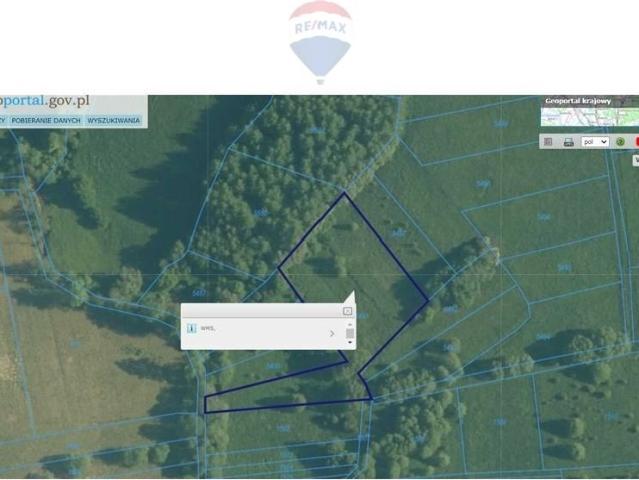Click the print map icon
The width and height of the screenshot is (639, 480).
568,142
